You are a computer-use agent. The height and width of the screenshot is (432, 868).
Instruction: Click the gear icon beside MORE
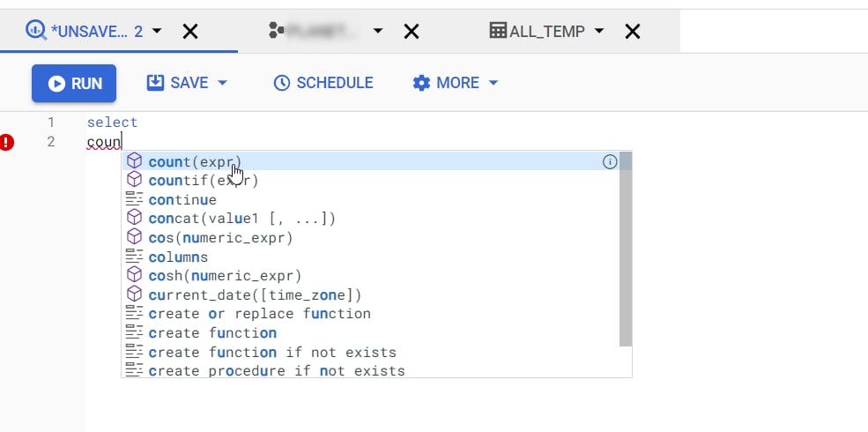pyautogui.click(x=421, y=83)
